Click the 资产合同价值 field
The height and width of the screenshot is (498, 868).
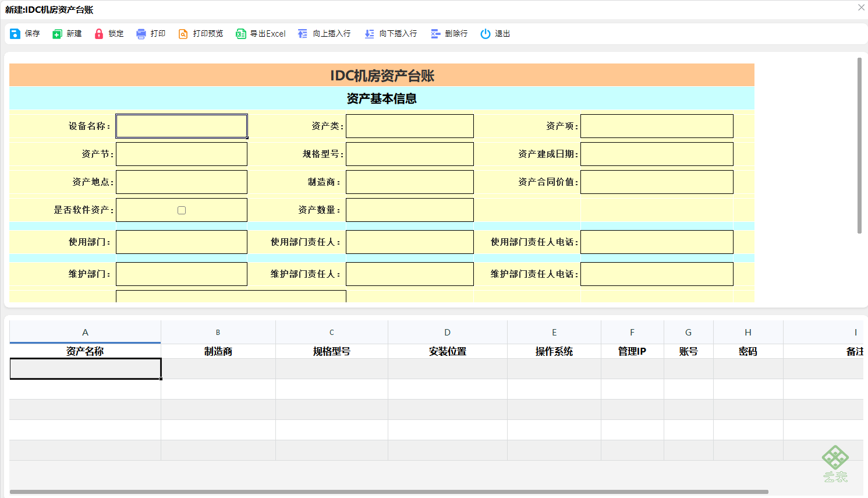coord(657,182)
